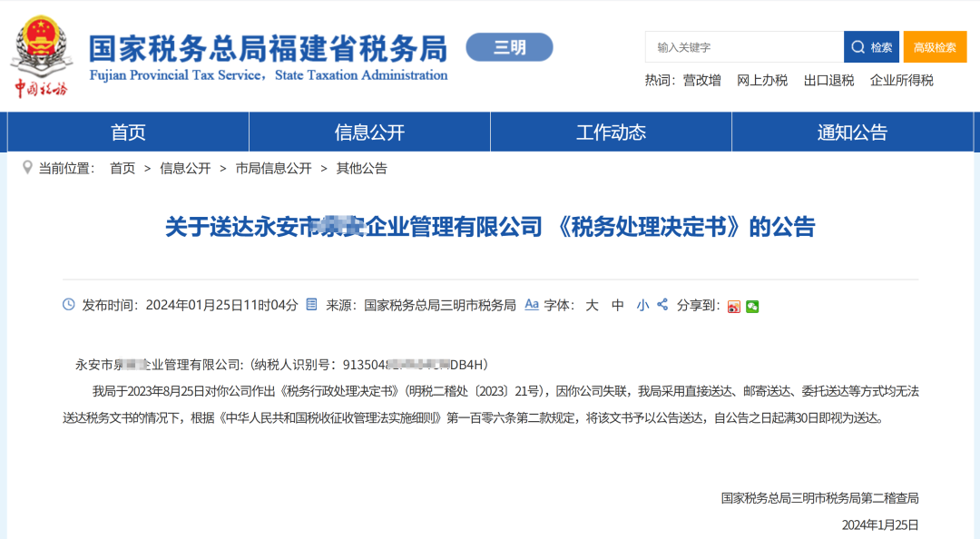
Task: Click the 热词 label
Action: click(658, 81)
